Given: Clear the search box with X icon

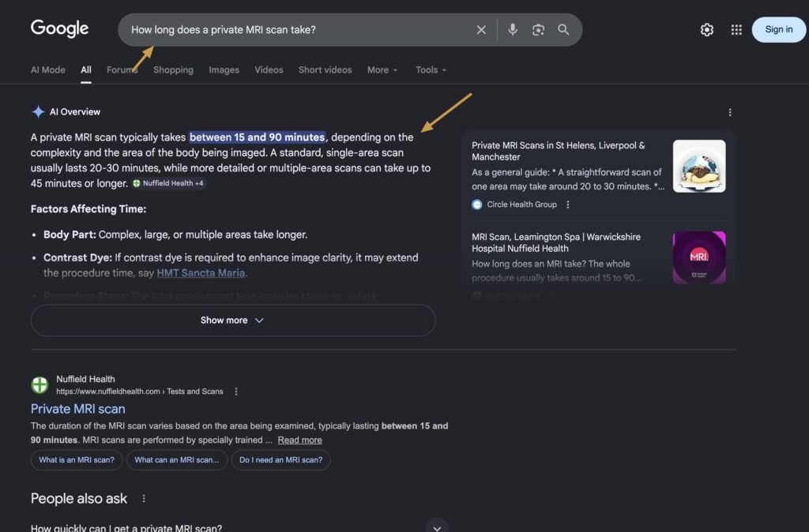Looking at the screenshot, I should point(481,30).
